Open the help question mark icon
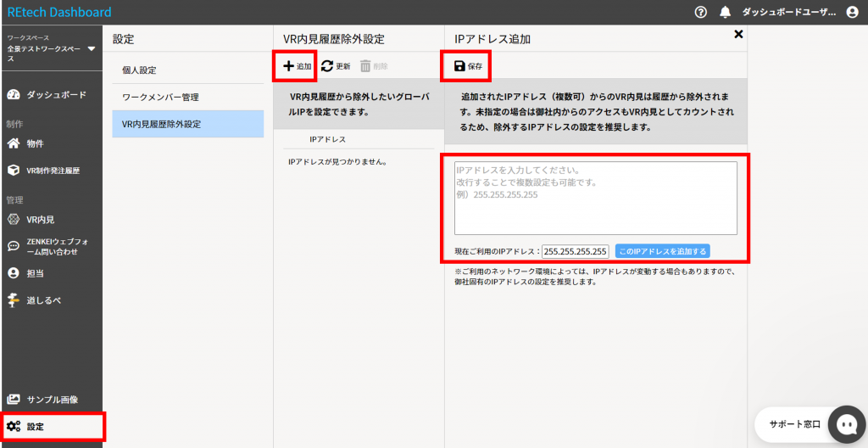This screenshot has width=868, height=448. coord(701,12)
